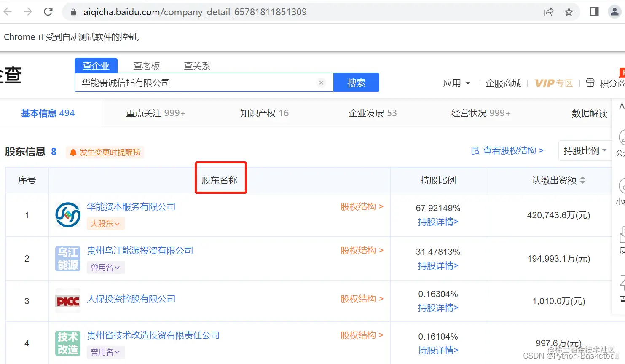
Task: Click the 搜索 search button
Action: (356, 83)
